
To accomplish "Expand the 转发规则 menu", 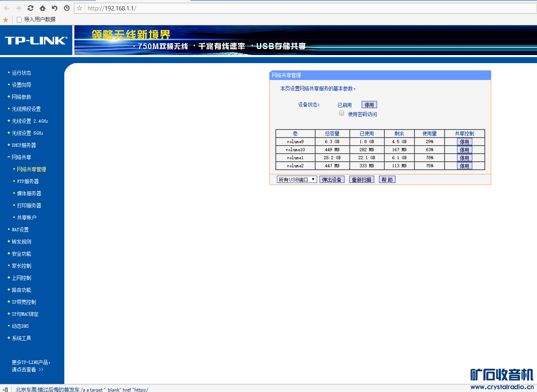I will pyautogui.click(x=21, y=242).
